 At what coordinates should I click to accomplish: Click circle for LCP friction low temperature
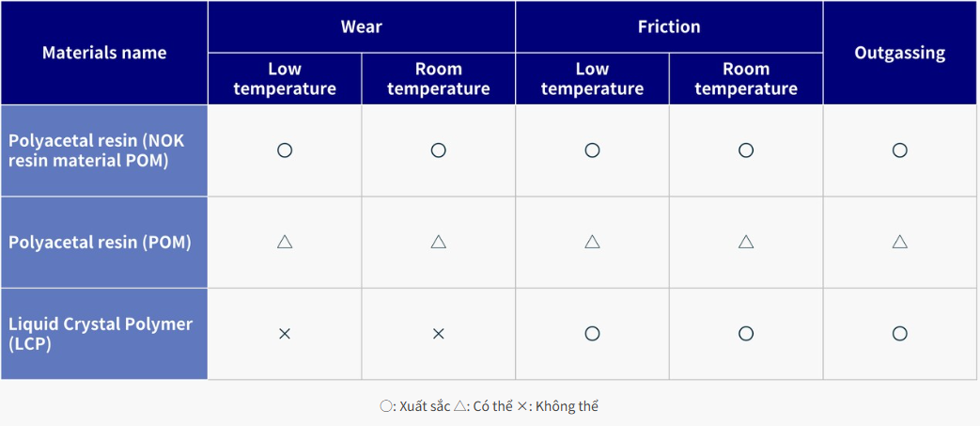(x=592, y=334)
